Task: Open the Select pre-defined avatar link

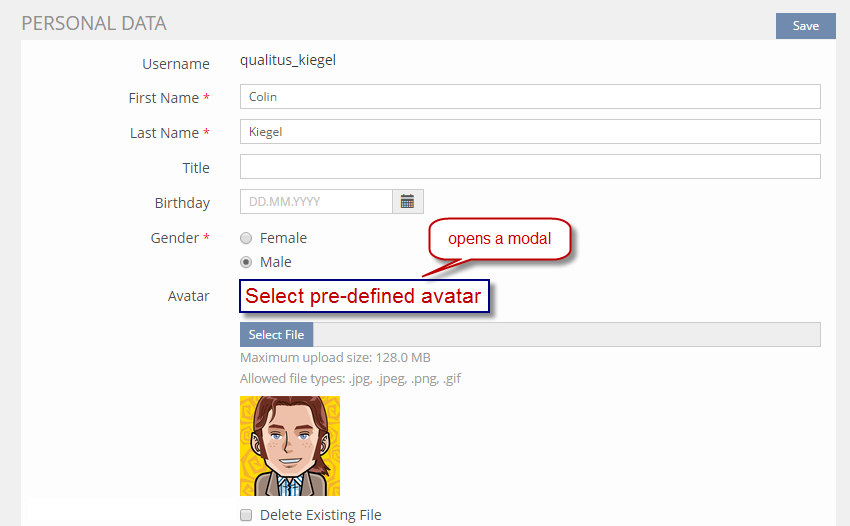Action: pyautogui.click(x=364, y=296)
